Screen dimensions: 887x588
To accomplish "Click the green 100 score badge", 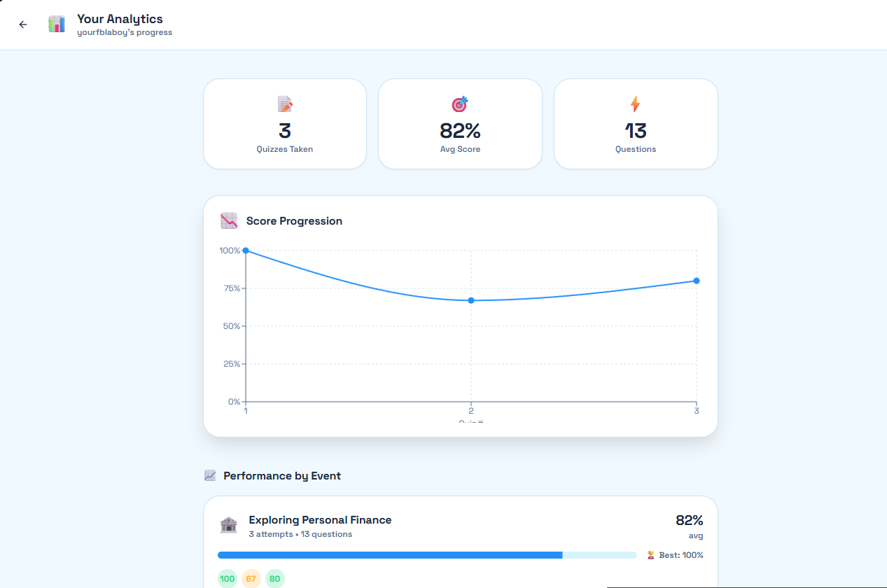I will pos(228,579).
